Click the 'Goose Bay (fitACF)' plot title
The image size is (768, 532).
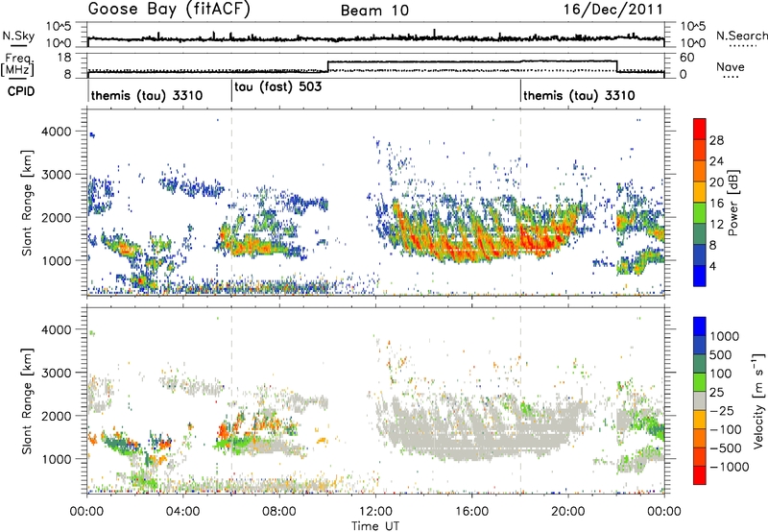(169, 10)
